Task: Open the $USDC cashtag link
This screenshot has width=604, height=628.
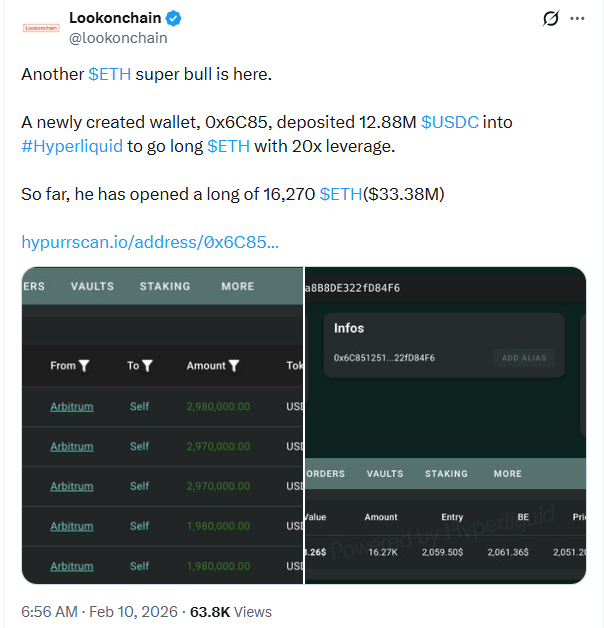Action: (x=450, y=122)
